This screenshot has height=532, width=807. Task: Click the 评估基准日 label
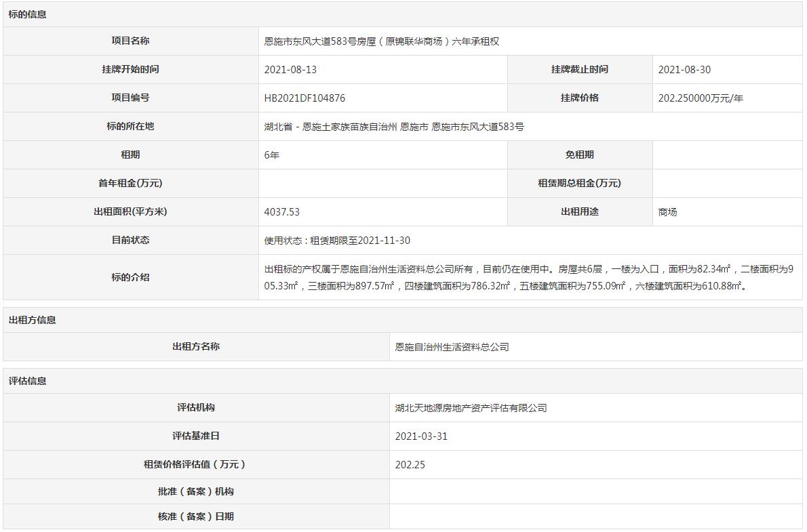[196, 436]
